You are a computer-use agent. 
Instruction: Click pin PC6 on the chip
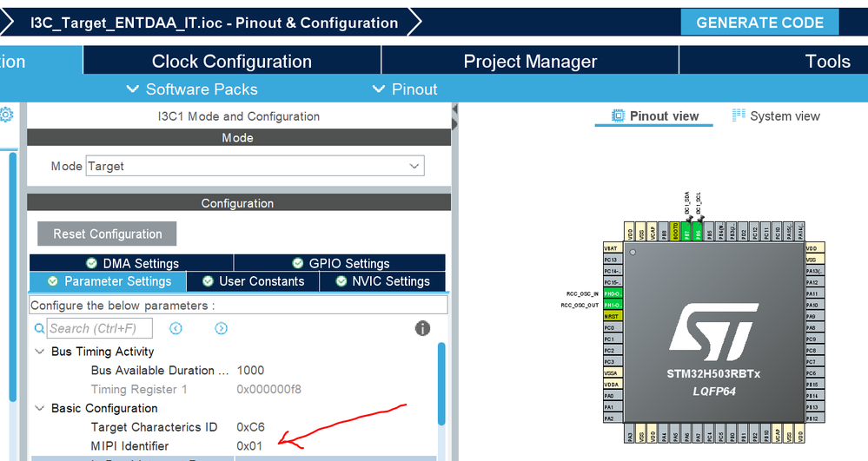click(x=815, y=373)
